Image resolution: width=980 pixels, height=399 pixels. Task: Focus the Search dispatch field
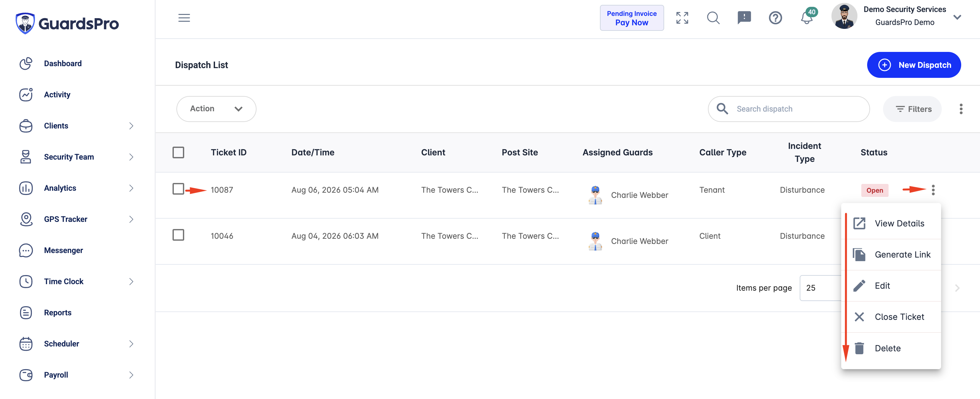pyautogui.click(x=789, y=109)
